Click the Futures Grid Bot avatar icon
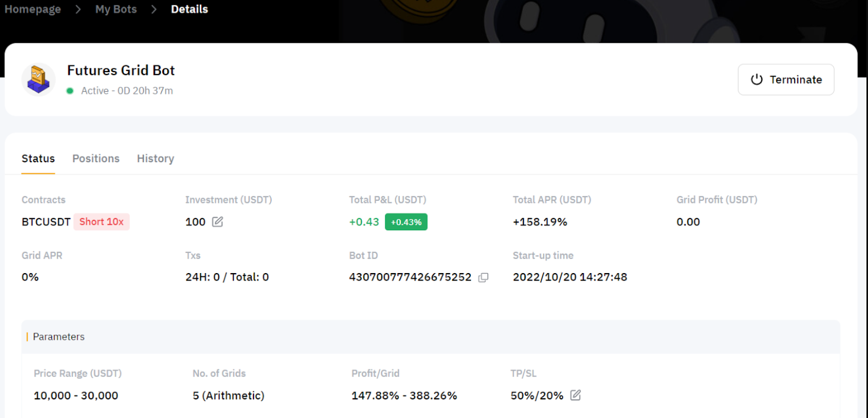 [39, 79]
